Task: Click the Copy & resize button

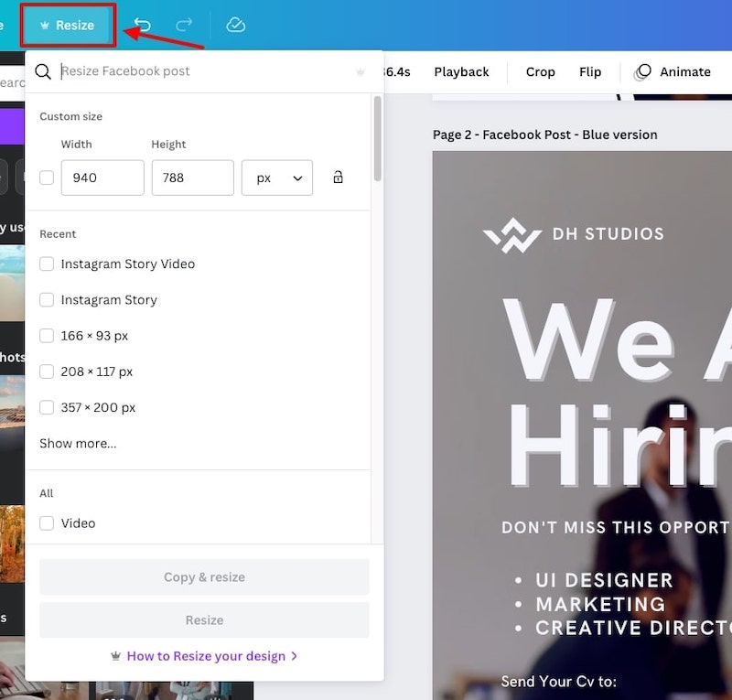Action: coord(204,577)
